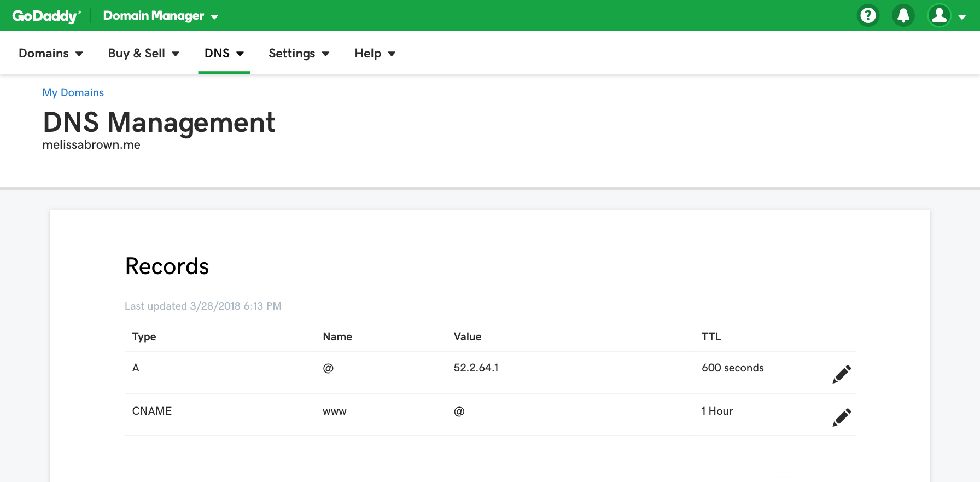Click the Type column header
The height and width of the screenshot is (482, 980).
[x=144, y=336]
